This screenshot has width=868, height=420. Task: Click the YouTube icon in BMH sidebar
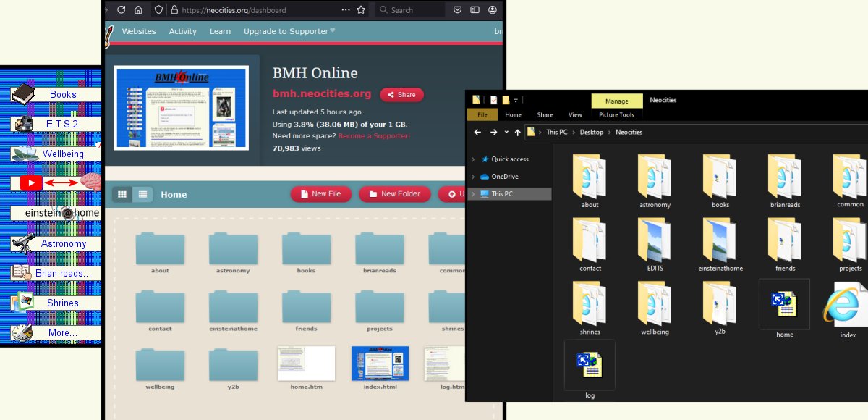pos(31,183)
